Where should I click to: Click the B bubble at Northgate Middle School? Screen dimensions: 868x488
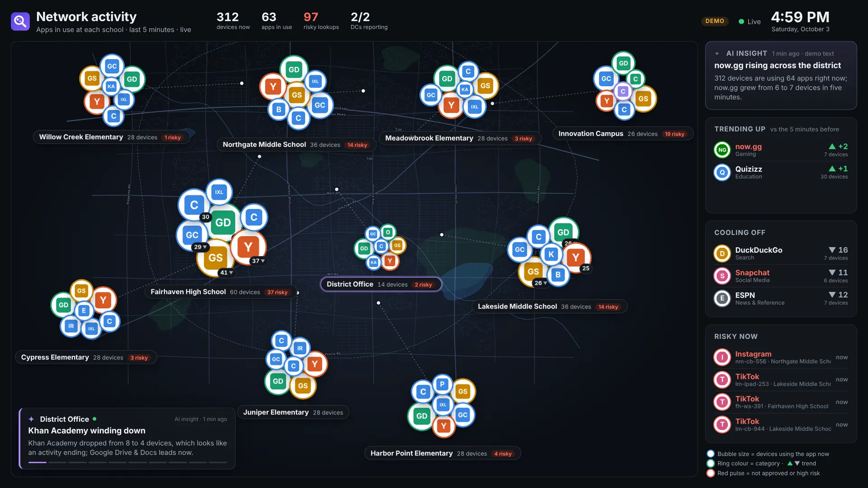(x=278, y=109)
